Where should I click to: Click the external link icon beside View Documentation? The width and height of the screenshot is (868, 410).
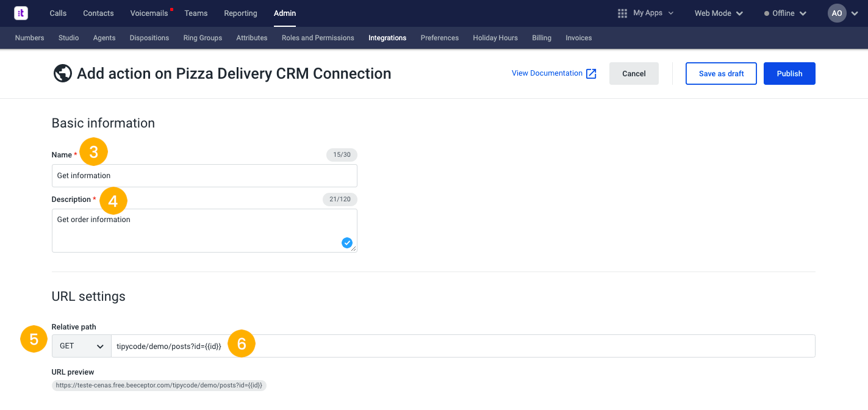[x=591, y=74]
